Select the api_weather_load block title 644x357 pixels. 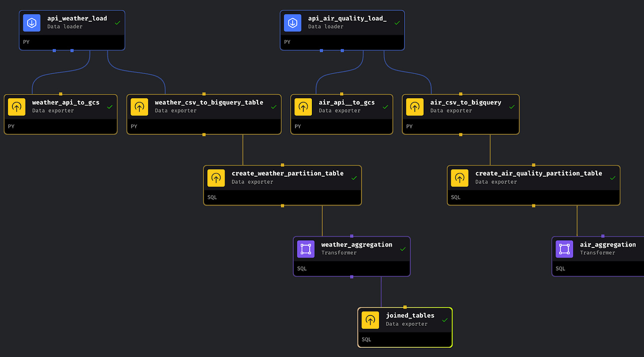(77, 19)
